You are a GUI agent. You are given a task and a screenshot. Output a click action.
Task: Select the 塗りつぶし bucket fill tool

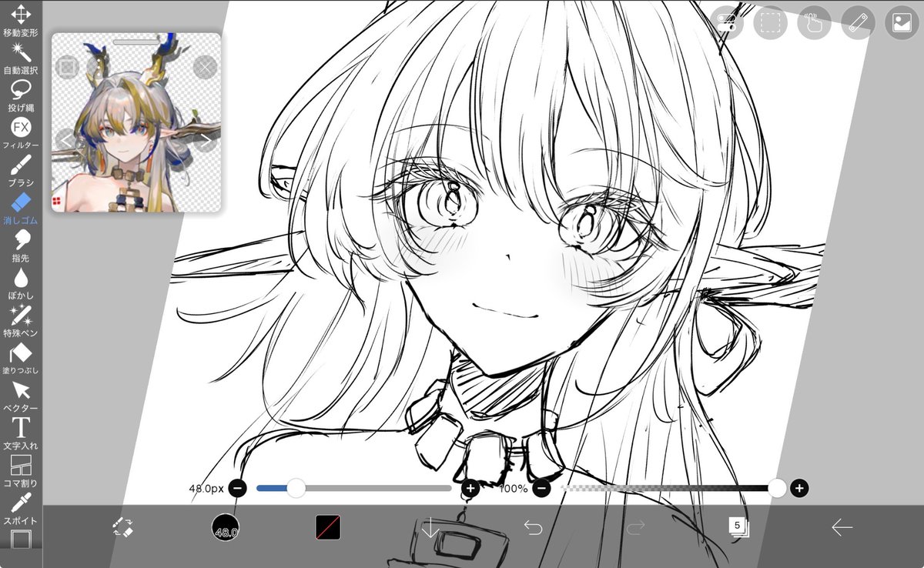[21, 359]
